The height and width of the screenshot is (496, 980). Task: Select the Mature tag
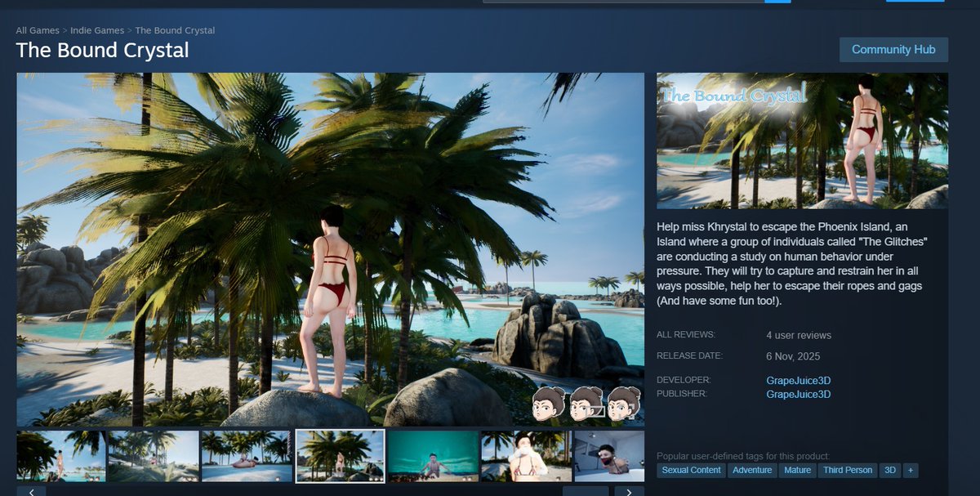click(x=797, y=470)
